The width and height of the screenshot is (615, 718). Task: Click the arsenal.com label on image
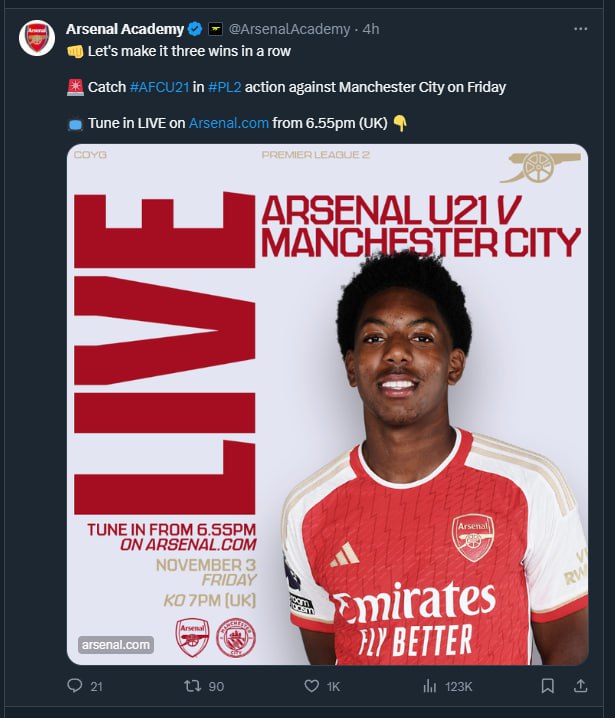[x=117, y=645]
